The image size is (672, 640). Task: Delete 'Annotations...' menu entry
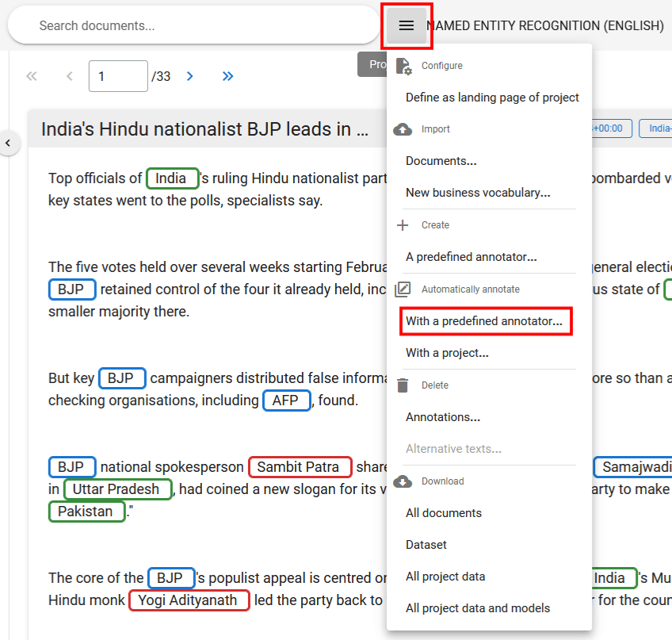coord(442,417)
